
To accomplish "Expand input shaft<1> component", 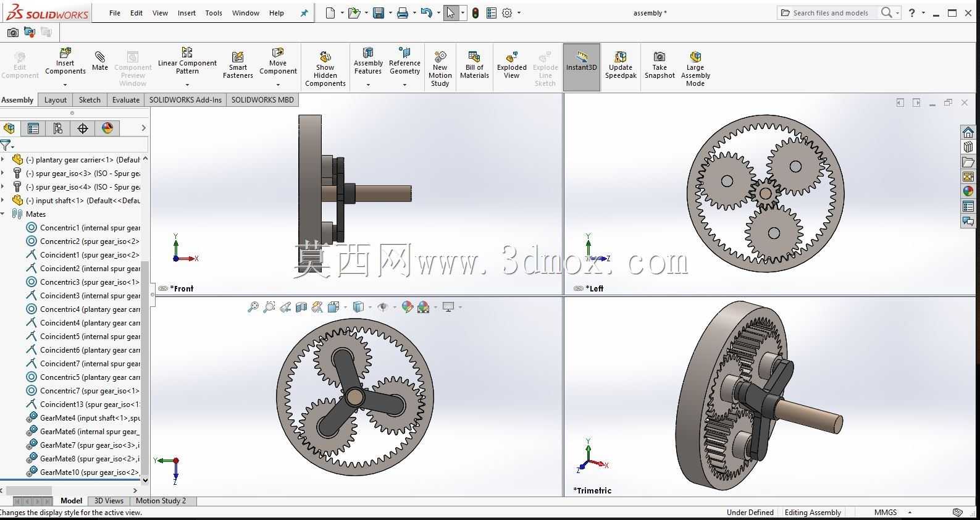I will coord(3,201).
